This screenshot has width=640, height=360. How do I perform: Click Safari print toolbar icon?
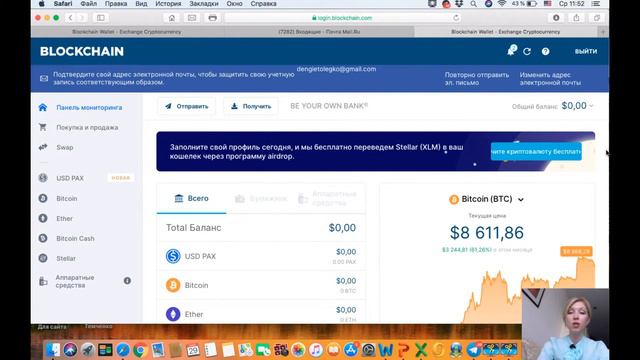pyautogui.click(x=213, y=18)
